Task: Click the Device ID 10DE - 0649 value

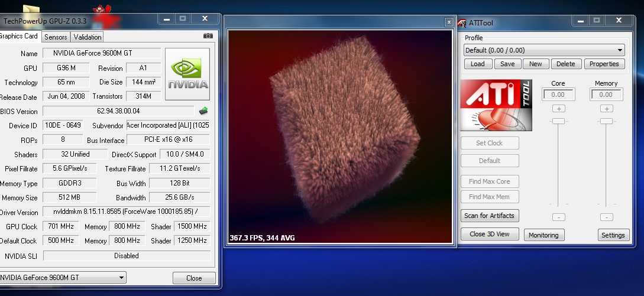Action: coord(63,125)
